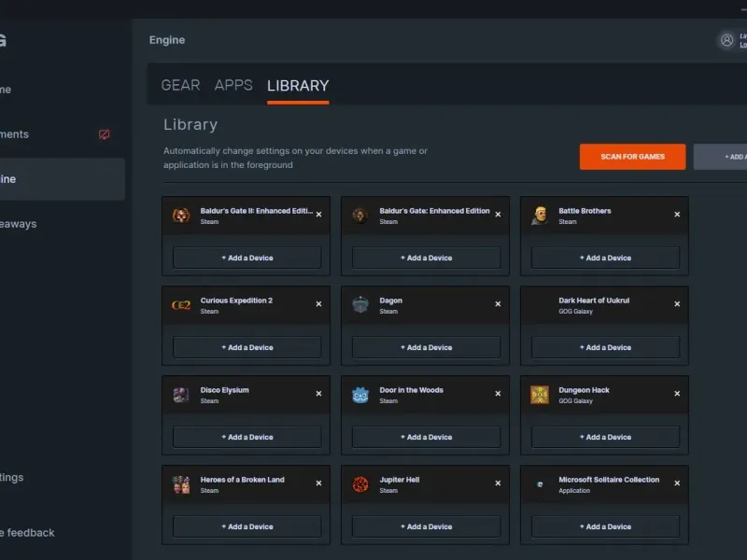The height and width of the screenshot is (560, 747).
Task: Click the Dagon game icon
Action: click(360, 305)
